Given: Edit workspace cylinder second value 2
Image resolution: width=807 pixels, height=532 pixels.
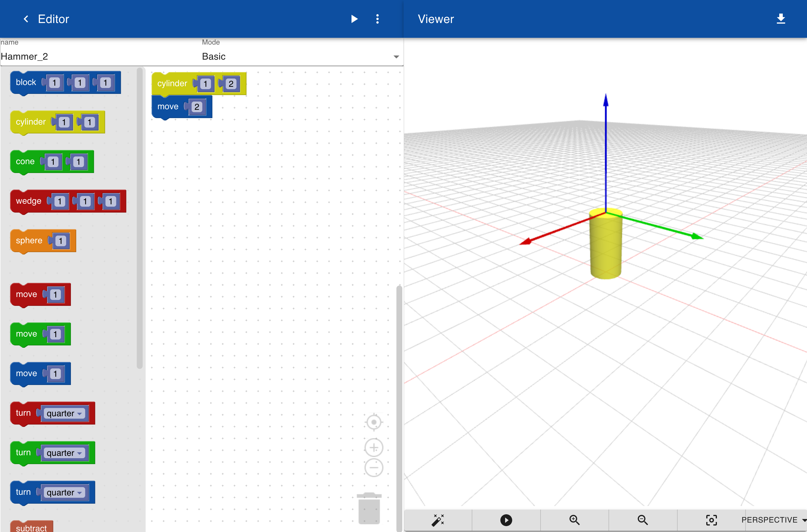Looking at the screenshot, I should (x=231, y=84).
